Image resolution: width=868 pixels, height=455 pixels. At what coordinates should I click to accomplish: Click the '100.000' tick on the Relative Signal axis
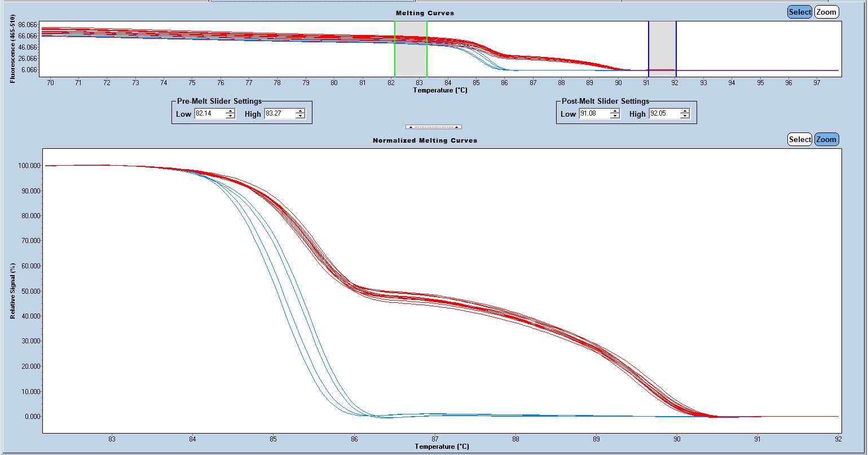tap(28, 166)
